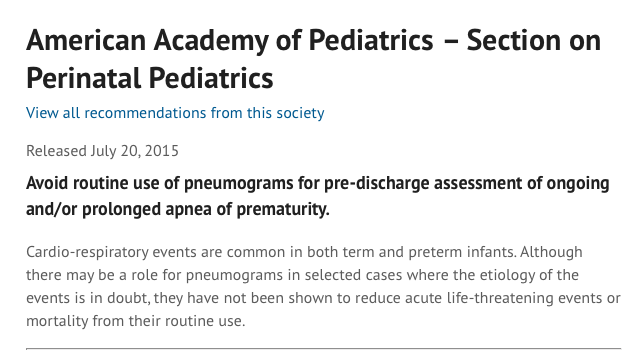Click 'Section on' in the page title
Image resolution: width=639 pixels, height=363 pixels.
click(534, 40)
